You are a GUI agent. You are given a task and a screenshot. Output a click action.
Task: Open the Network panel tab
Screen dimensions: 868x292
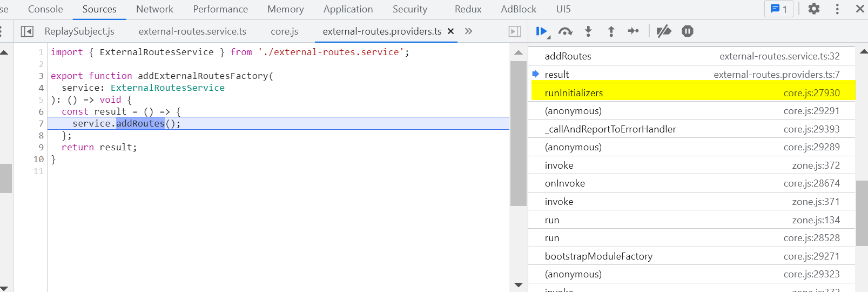[x=154, y=9]
